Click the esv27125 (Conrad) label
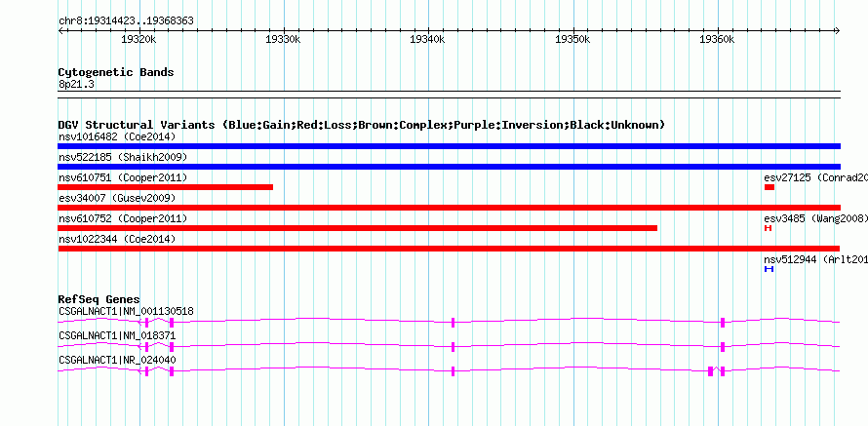Screen dimensions: 868x426 pyautogui.click(x=816, y=177)
